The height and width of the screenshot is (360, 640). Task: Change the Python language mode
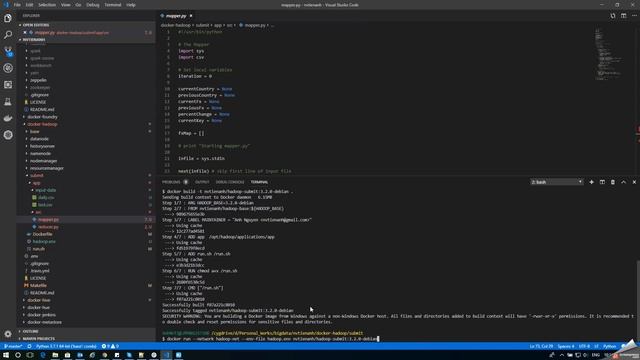tap(609, 346)
